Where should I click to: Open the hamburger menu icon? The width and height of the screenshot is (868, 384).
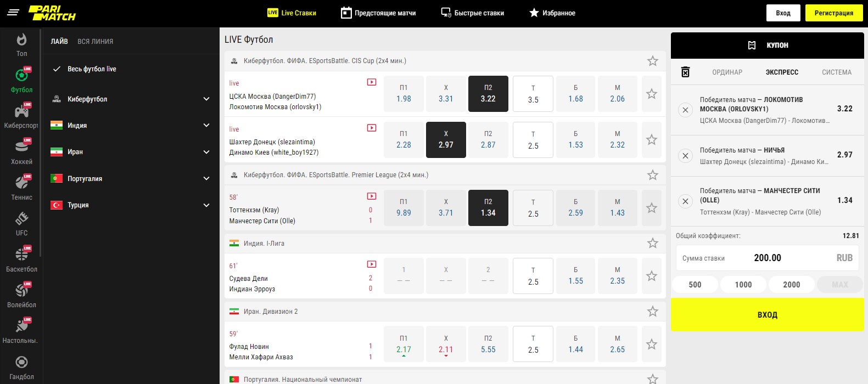[13, 13]
